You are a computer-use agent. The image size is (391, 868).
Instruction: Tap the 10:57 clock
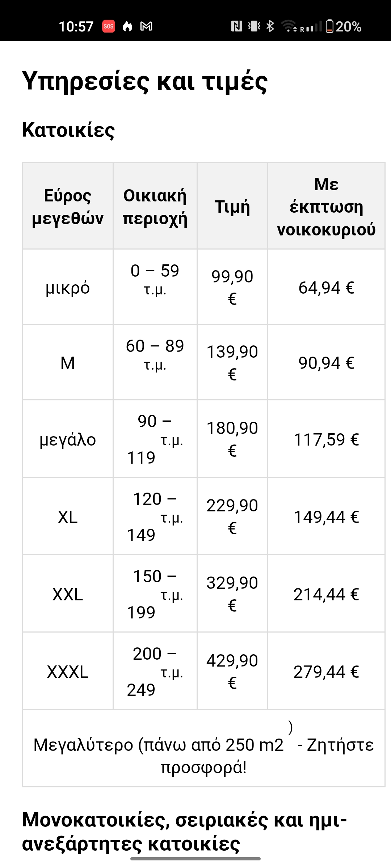[76, 26]
